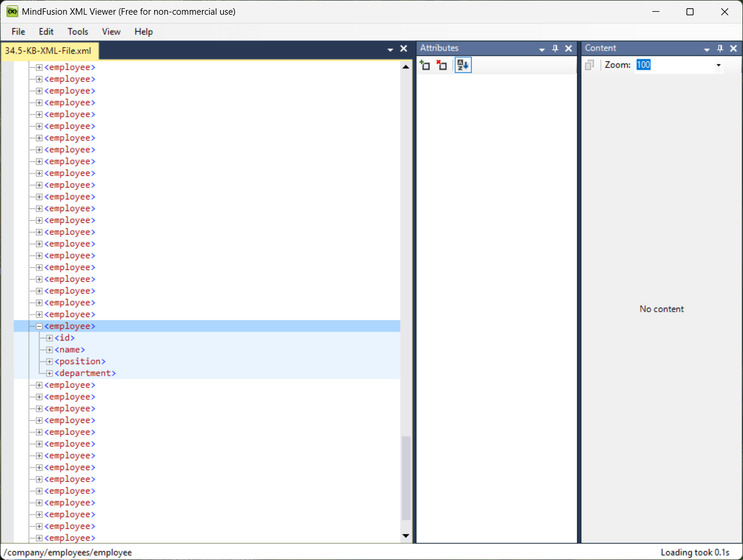This screenshot has height=560, width=743.
Task: Close the Content panel
Action: pyautogui.click(x=733, y=49)
